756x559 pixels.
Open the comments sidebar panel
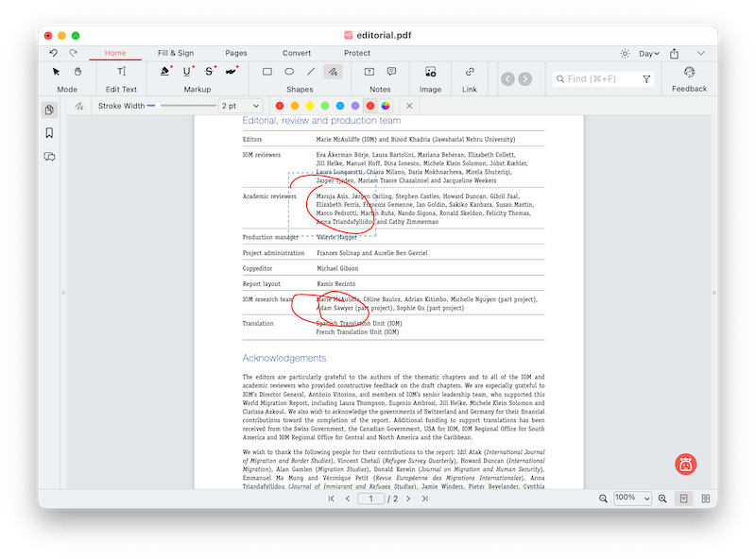(x=49, y=157)
